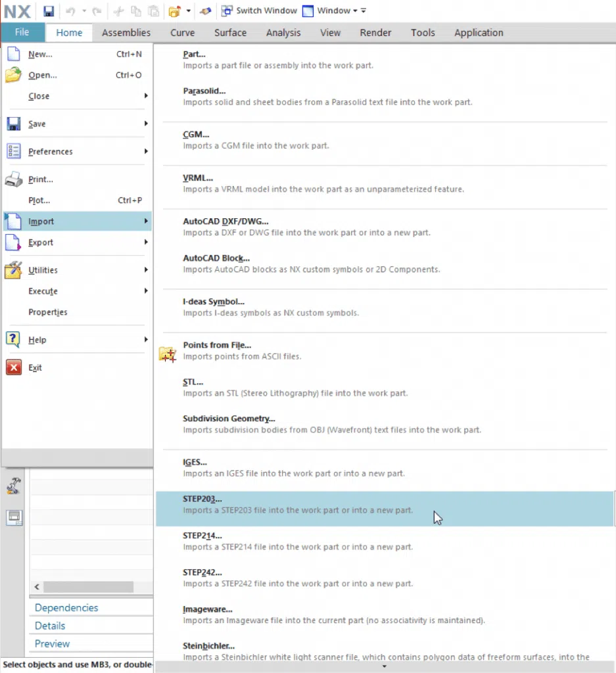Open the Preview panel section
616x673 pixels.
pos(52,644)
